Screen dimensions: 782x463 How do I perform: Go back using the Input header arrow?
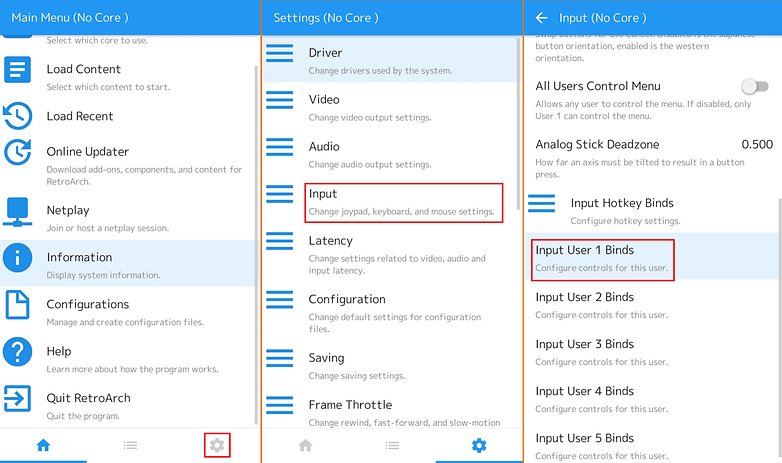541,18
